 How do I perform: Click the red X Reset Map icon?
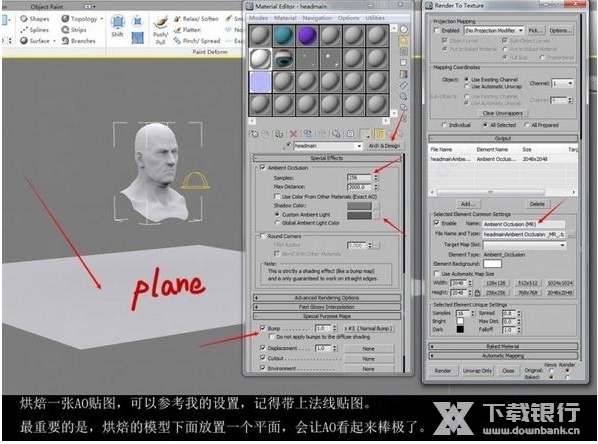tap(293, 134)
